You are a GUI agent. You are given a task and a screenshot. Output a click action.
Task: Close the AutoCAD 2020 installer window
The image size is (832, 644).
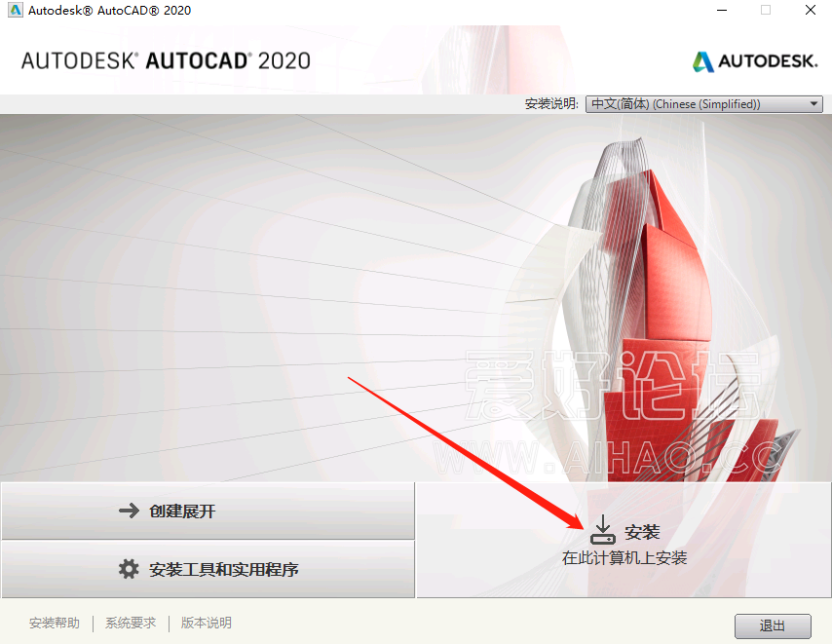click(811, 10)
